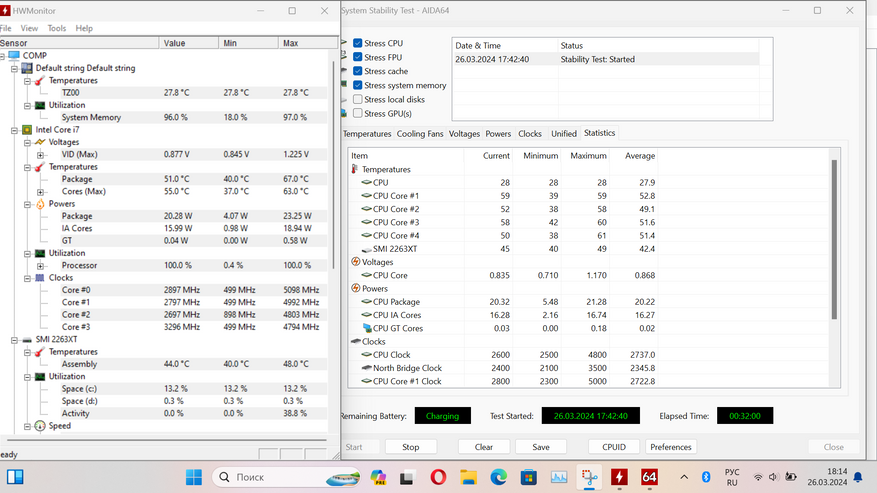Enable the Stress GPU(s) checkbox
The height and width of the screenshot is (493, 877).
(x=358, y=113)
